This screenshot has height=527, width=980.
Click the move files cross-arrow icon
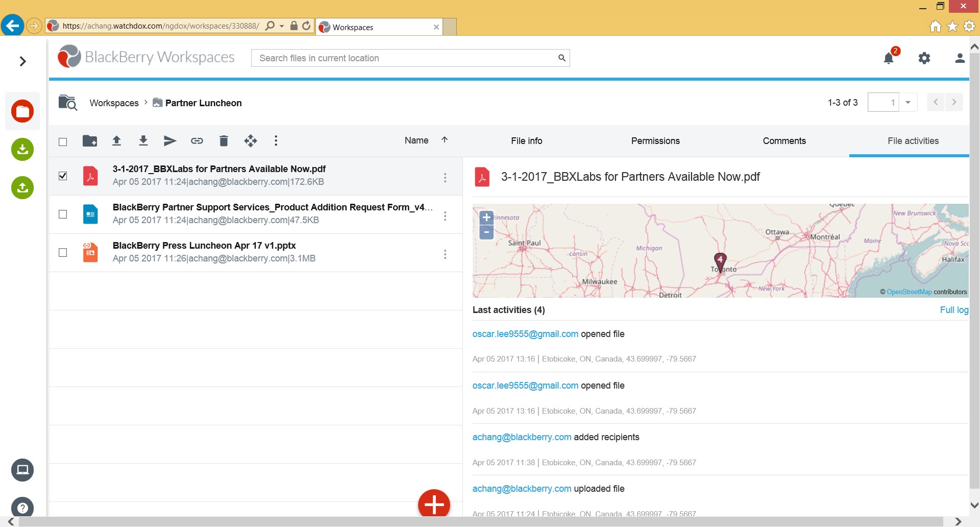251,141
